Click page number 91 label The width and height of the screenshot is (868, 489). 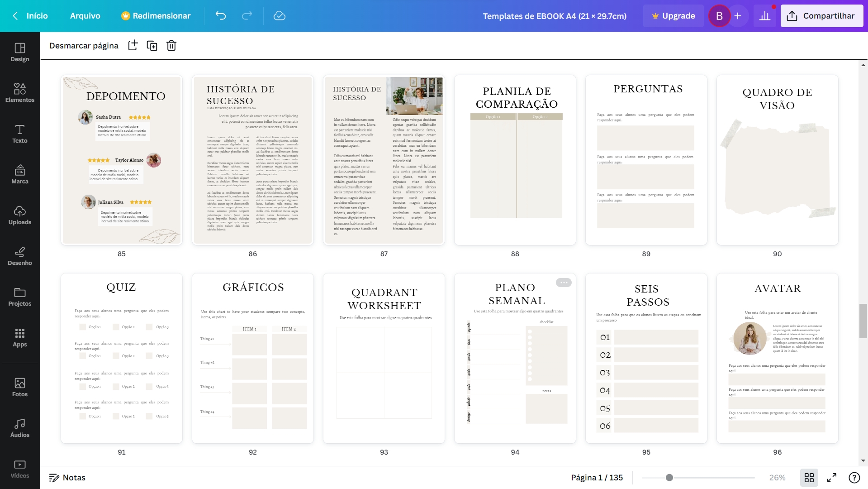pos(122,452)
